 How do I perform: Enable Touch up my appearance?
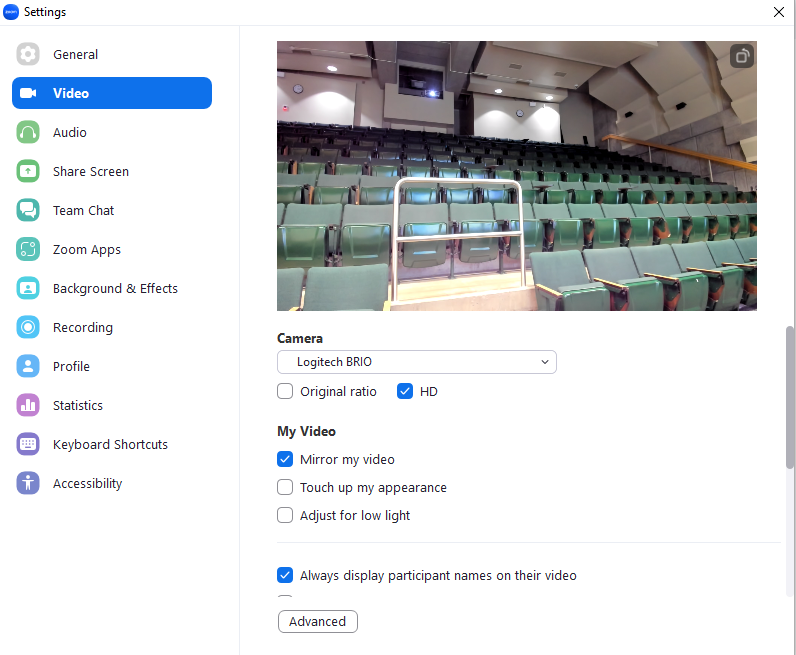(285, 487)
